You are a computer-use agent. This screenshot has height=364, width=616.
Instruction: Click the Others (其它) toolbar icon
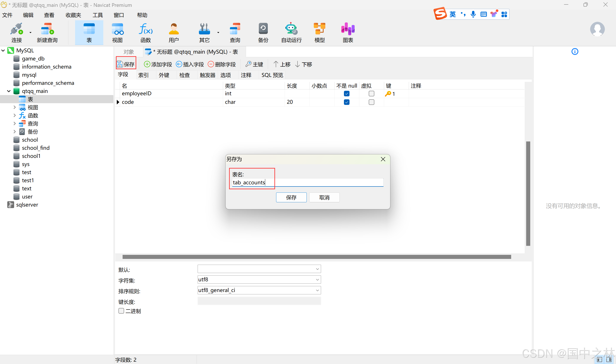click(x=204, y=32)
